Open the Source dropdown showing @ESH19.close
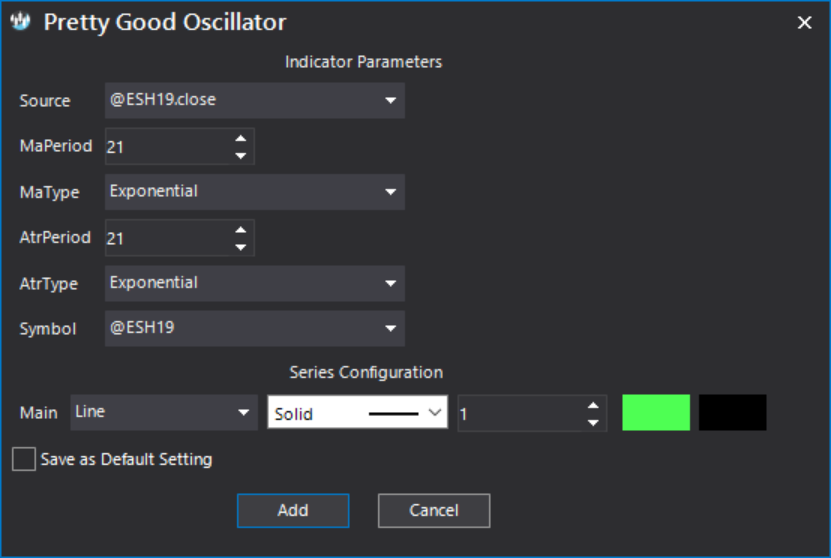The image size is (831, 558). [x=255, y=100]
